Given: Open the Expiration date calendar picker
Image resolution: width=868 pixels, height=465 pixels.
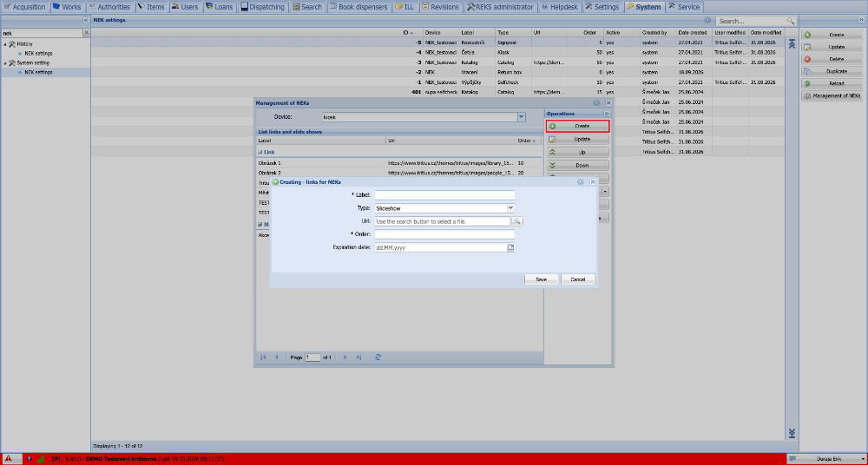Looking at the screenshot, I should [x=510, y=247].
